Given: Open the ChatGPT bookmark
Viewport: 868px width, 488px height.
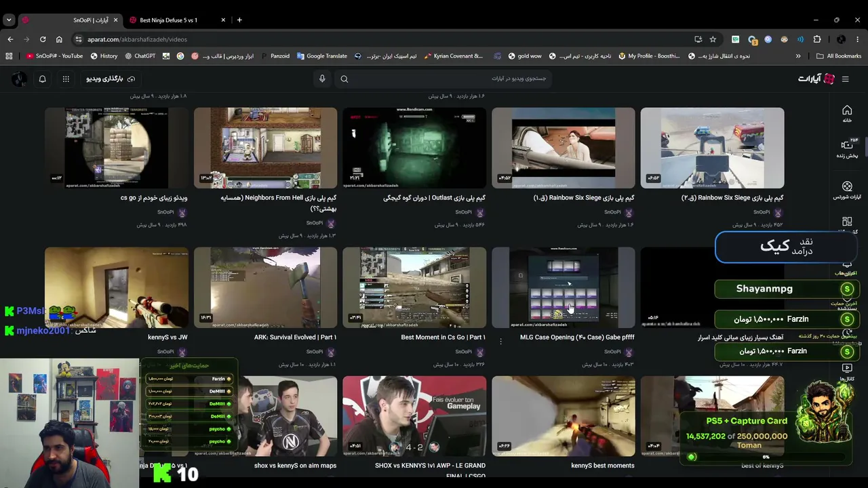Looking at the screenshot, I should [140, 56].
